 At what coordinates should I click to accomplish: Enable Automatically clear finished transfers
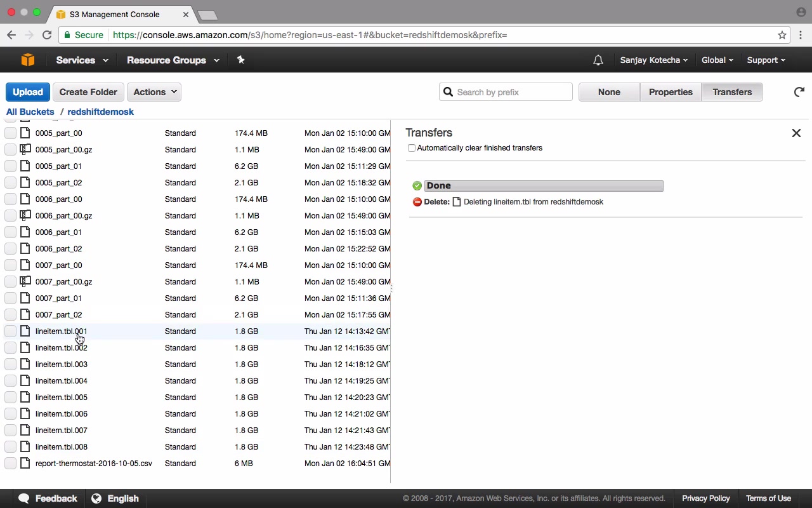[x=412, y=148]
